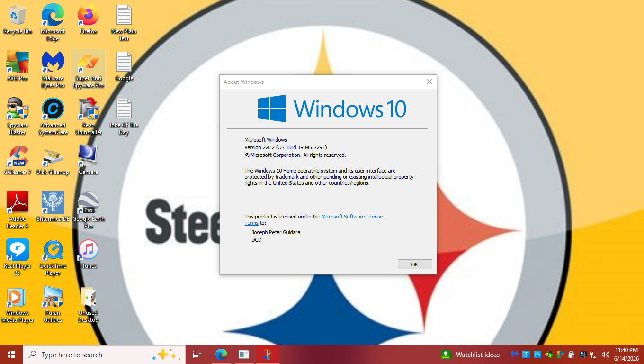Open the Windows Start menu
The height and width of the screenshot is (364, 644).
pyautogui.click(x=11, y=355)
